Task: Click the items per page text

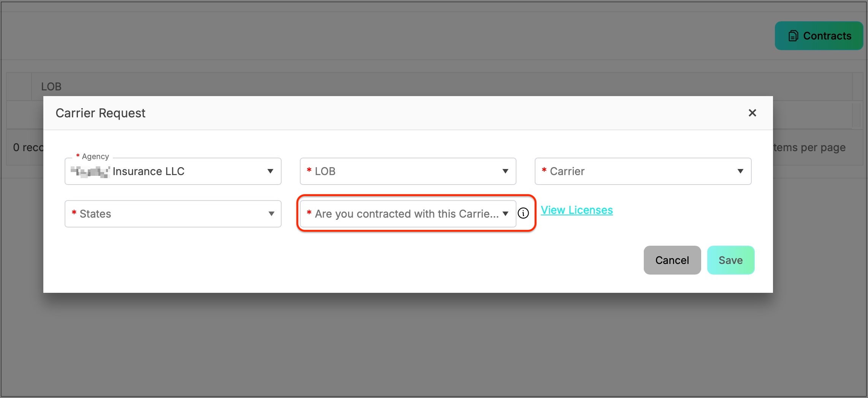Action: [x=809, y=147]
